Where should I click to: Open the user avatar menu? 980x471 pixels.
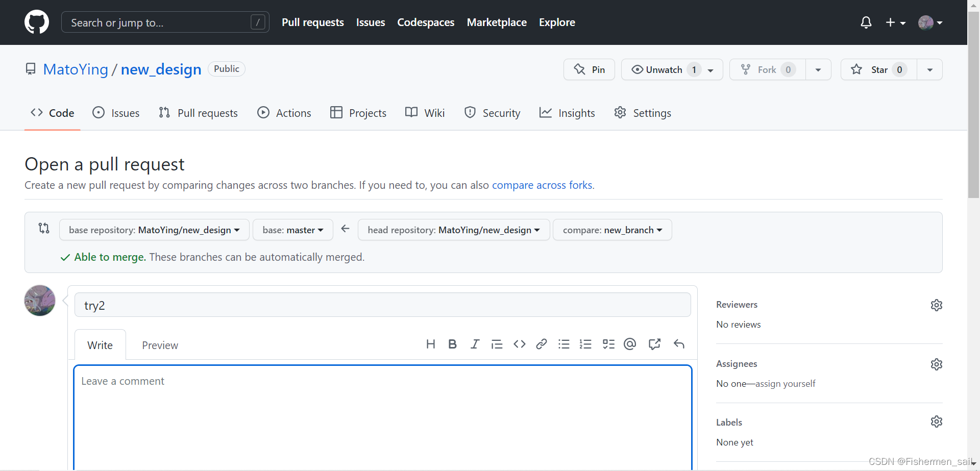point(930,22)
